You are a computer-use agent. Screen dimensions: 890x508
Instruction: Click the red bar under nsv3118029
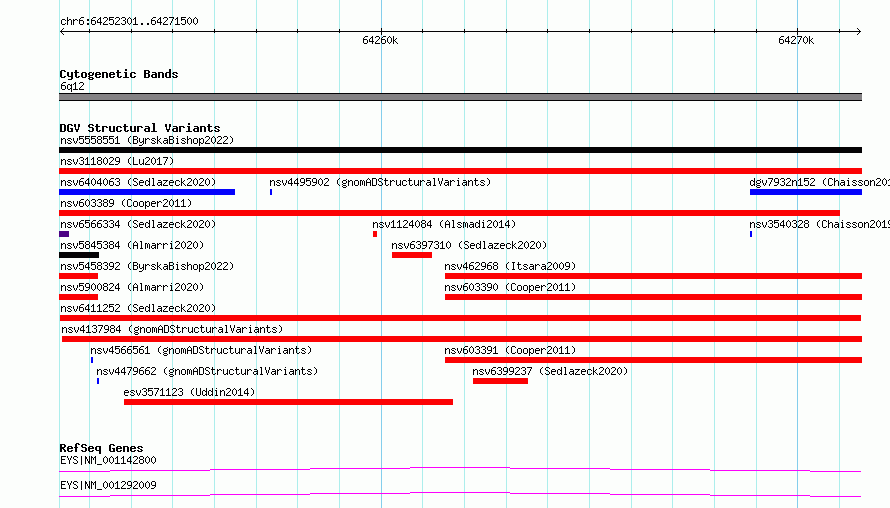tap(460, 171)
